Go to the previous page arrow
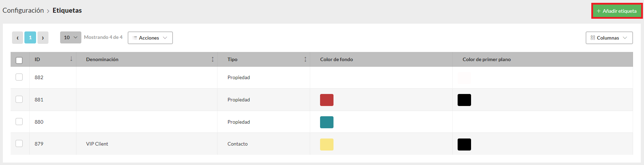 17,37
